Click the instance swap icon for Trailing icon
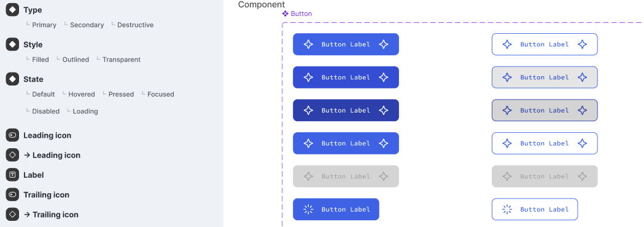 point(12,214)
